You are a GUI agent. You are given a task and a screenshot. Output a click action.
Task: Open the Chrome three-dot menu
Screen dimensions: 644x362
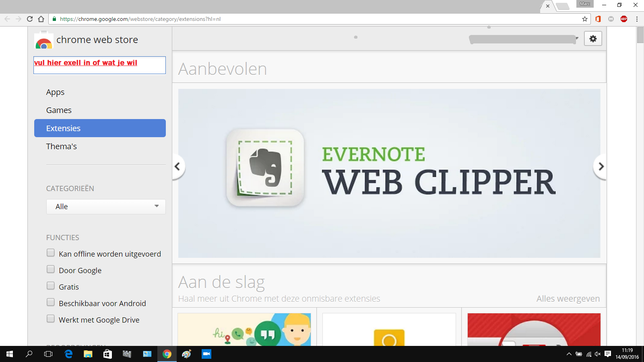[637, 19]
